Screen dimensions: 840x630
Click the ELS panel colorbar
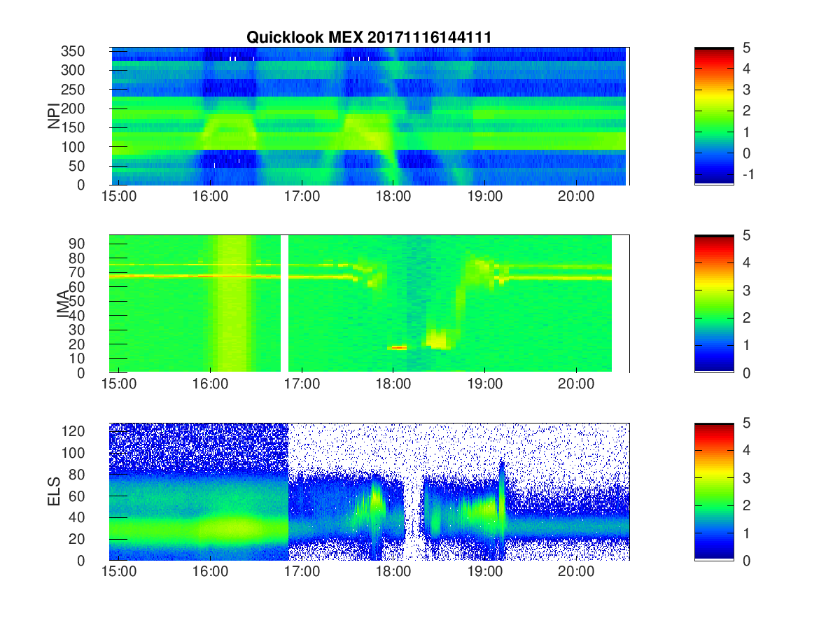[x=714, y=491]
